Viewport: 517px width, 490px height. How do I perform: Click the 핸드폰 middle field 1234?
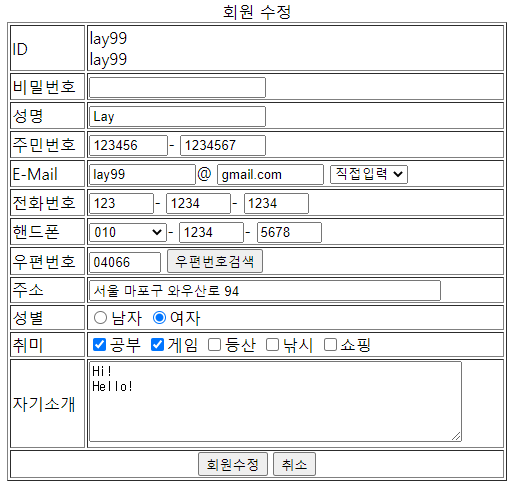[212, 232]
